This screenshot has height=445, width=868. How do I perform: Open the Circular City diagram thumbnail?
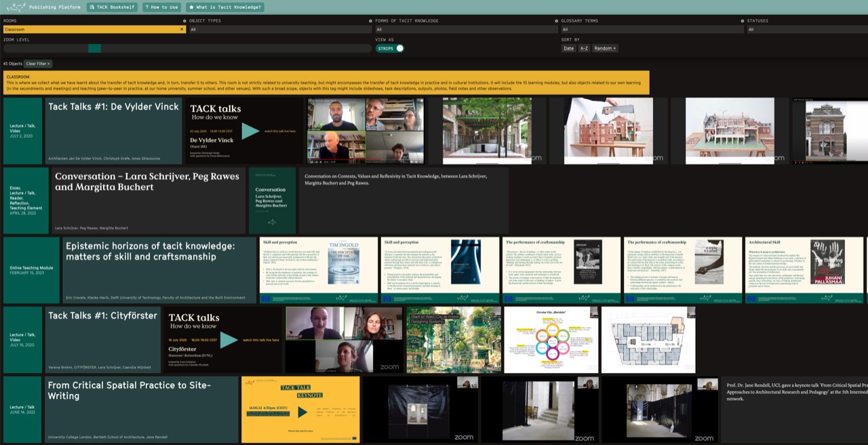tap(551, 340)
